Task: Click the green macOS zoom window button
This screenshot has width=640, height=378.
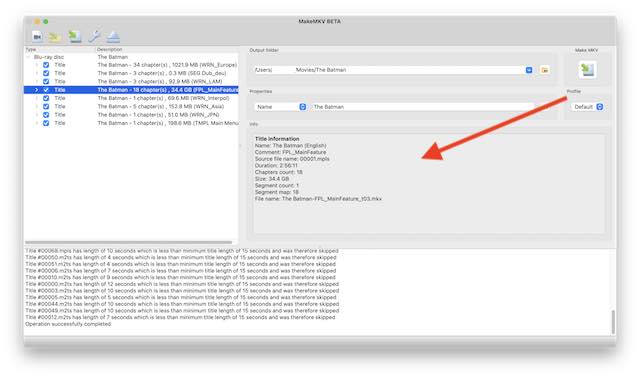Action: [x=46, y=21]
